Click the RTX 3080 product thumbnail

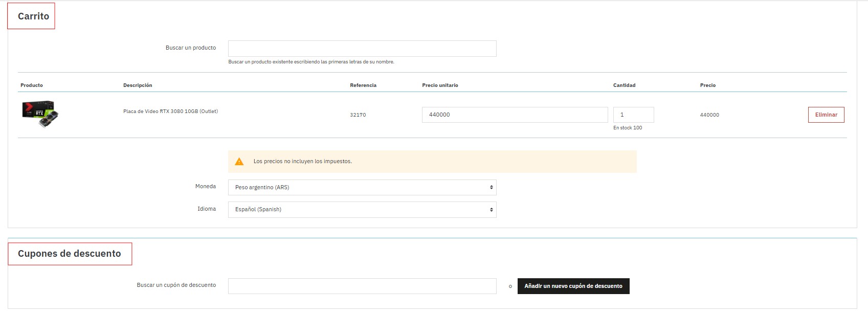click(40, 114)
